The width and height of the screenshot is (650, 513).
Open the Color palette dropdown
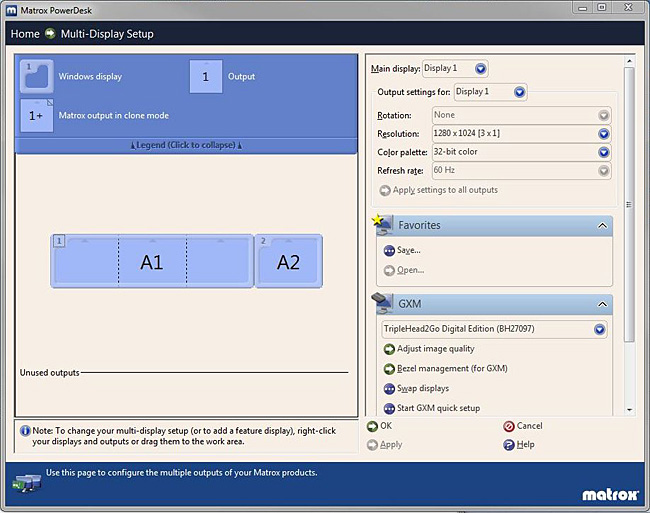click(603, 152)
